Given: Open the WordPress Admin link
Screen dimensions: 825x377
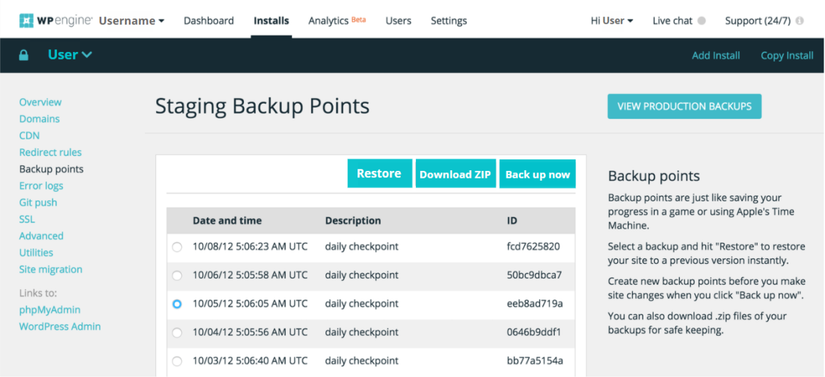Looking at the screenshot, I should pos(60,327).
